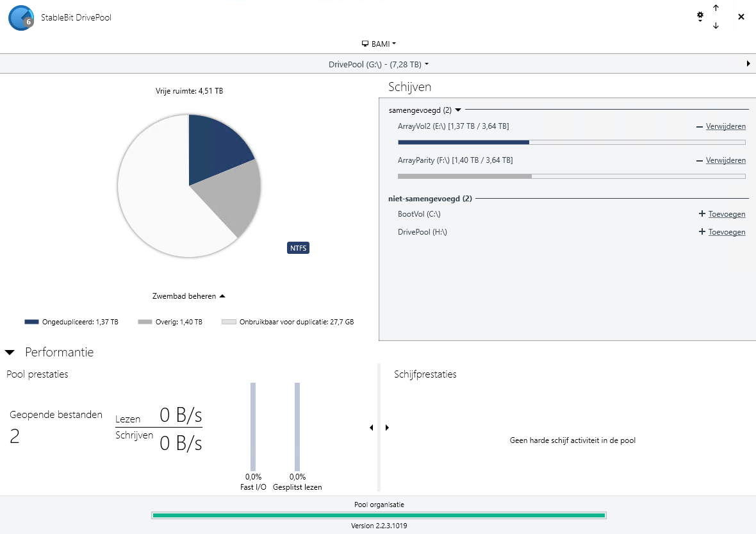Screen dimensions: 756x534
Task: Click the Version 2.2.3.1019 text
Action: (x=379, y=526)
